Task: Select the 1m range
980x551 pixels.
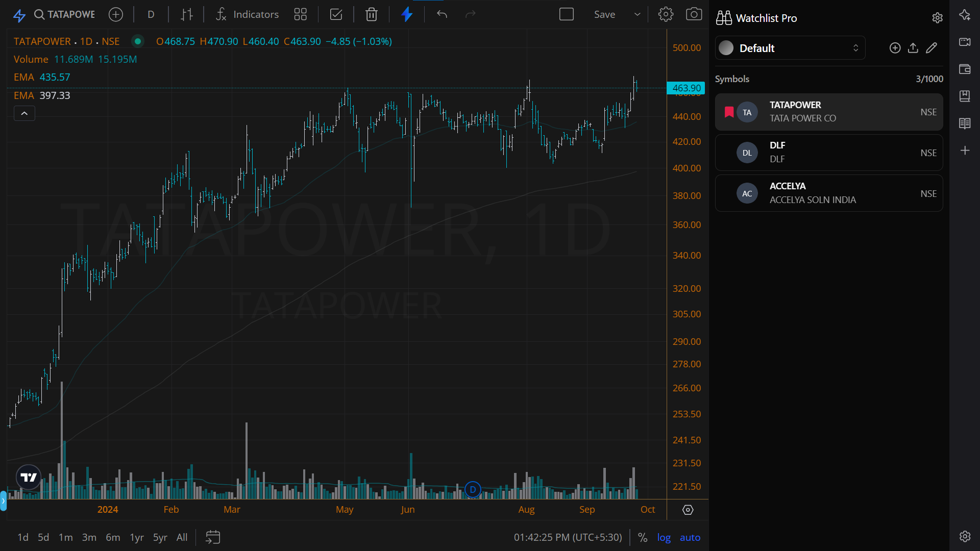Action: [x=66, y=537]
